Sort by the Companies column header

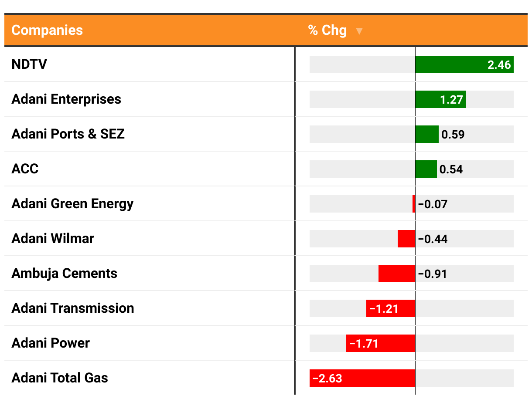tap(47, 30)
